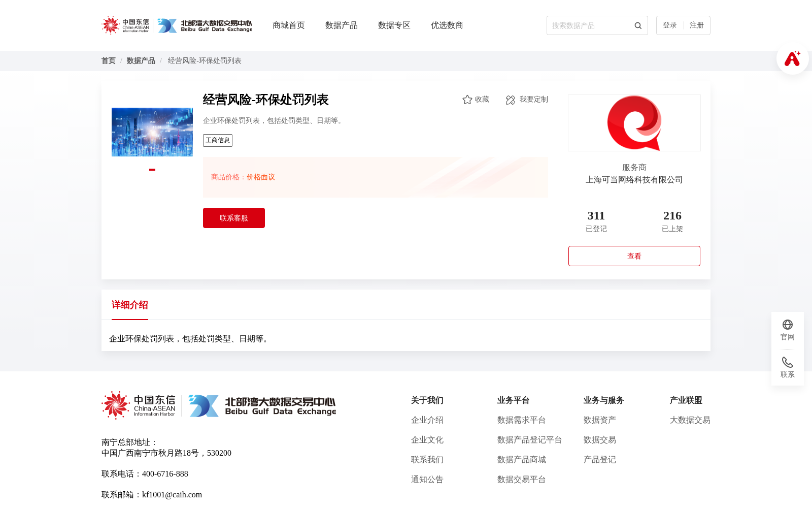
Task: Click the 联系 phone icon
Action: 788,362
